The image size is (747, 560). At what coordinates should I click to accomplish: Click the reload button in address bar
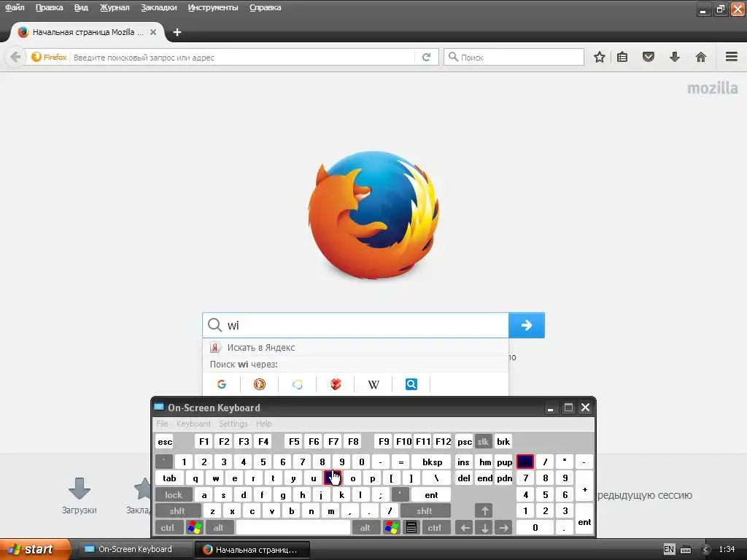coord(426,57)
